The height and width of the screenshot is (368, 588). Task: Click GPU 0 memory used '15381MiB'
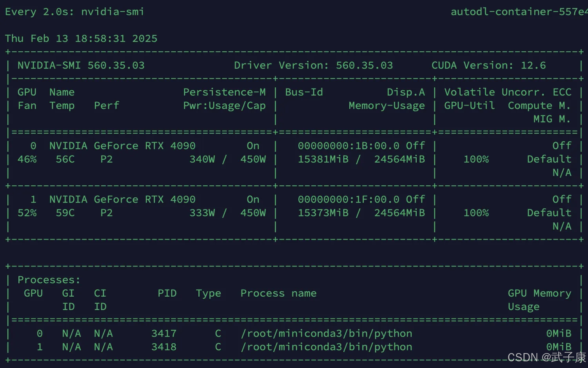point(323,159)
